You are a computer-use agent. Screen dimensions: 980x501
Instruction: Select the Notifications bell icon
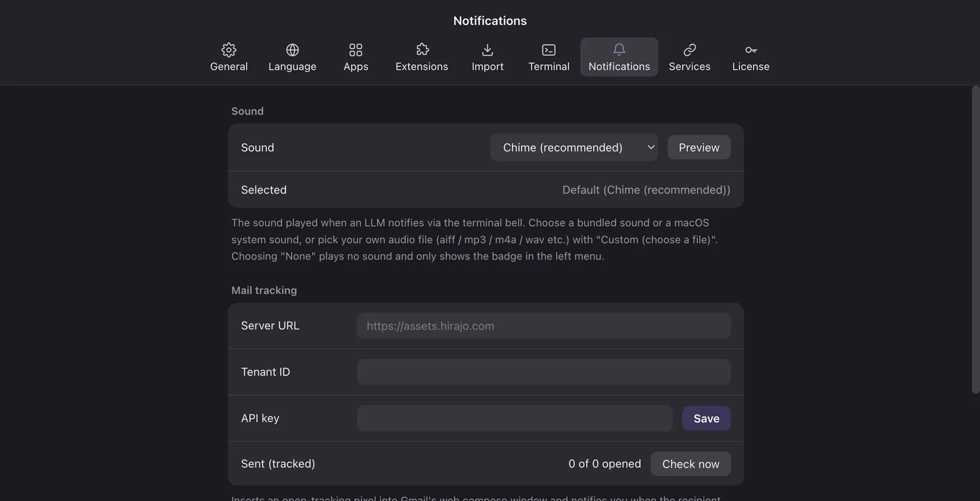619,50
